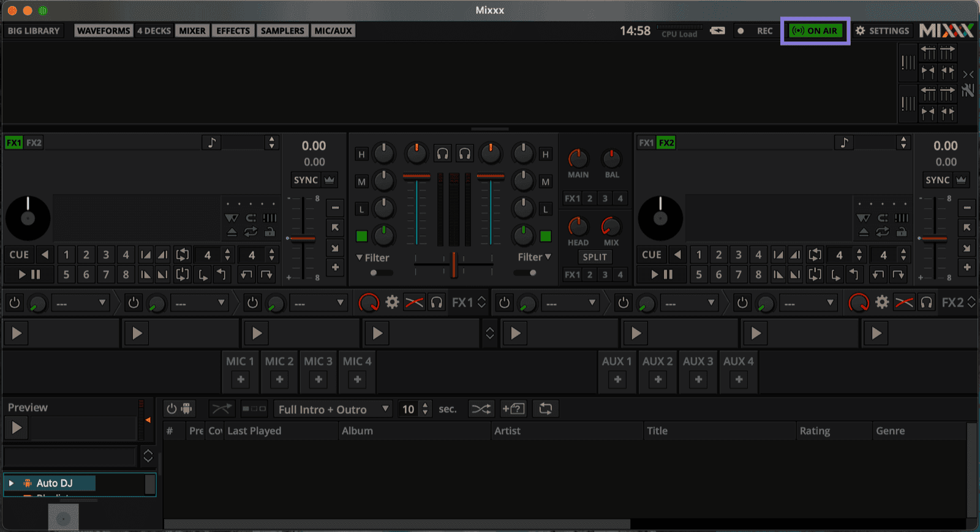
Task: Enable FX2 on the left deck
Action: coord(34,143)
